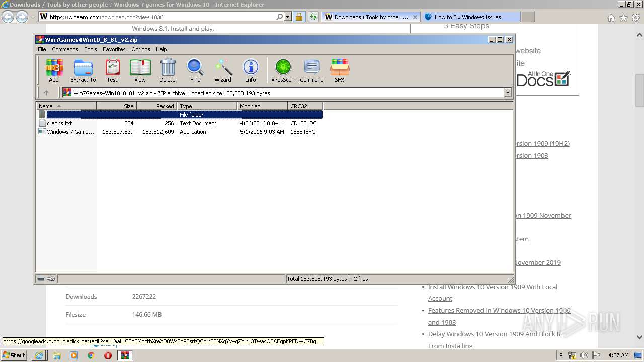
Task: Open Chrome from the taskbar
Action: pyautogui.click(x=91, y=355)
